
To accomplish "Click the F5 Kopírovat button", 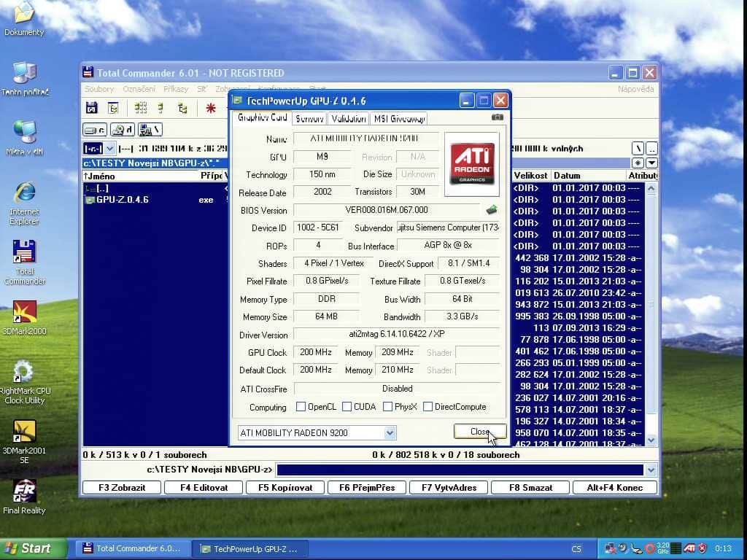I will (x=285, y=488).
